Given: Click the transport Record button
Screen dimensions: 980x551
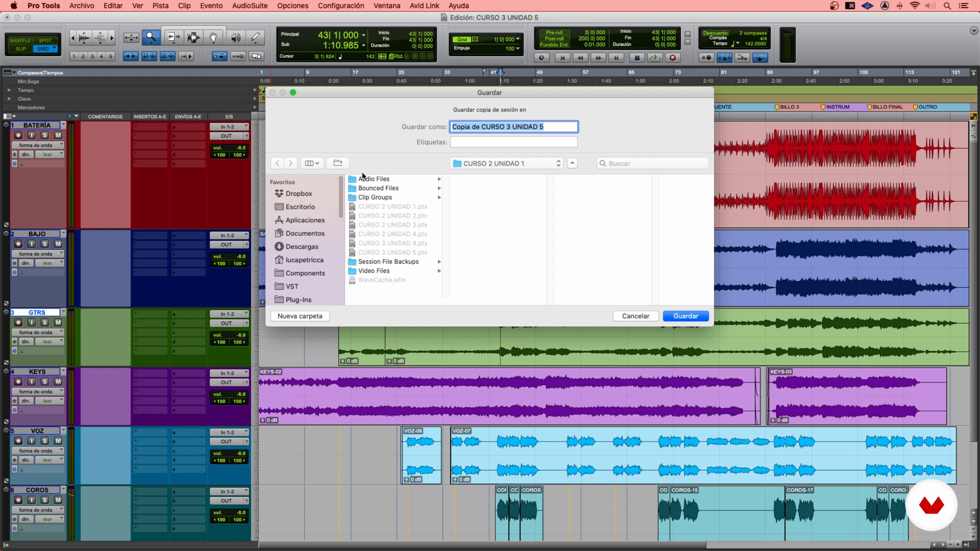Looking at the screenshot, I should (x=673, y=58).
